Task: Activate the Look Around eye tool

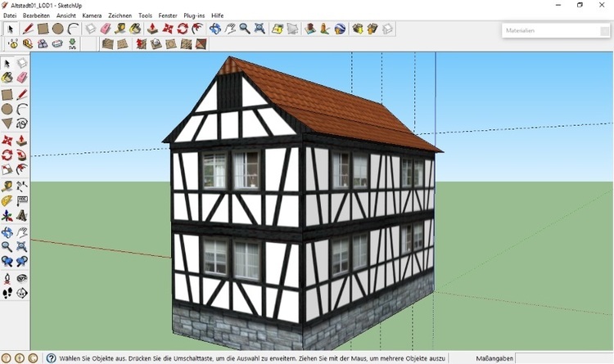Action: (21, 278)
